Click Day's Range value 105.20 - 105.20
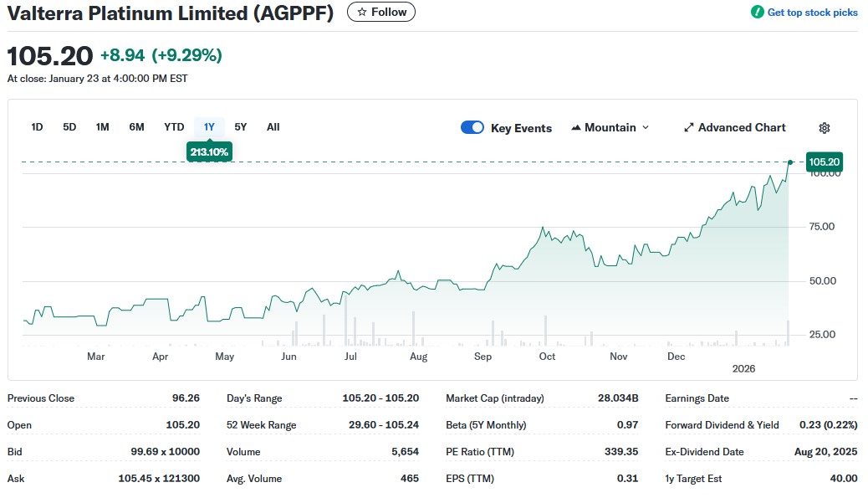 pos(380,398)
